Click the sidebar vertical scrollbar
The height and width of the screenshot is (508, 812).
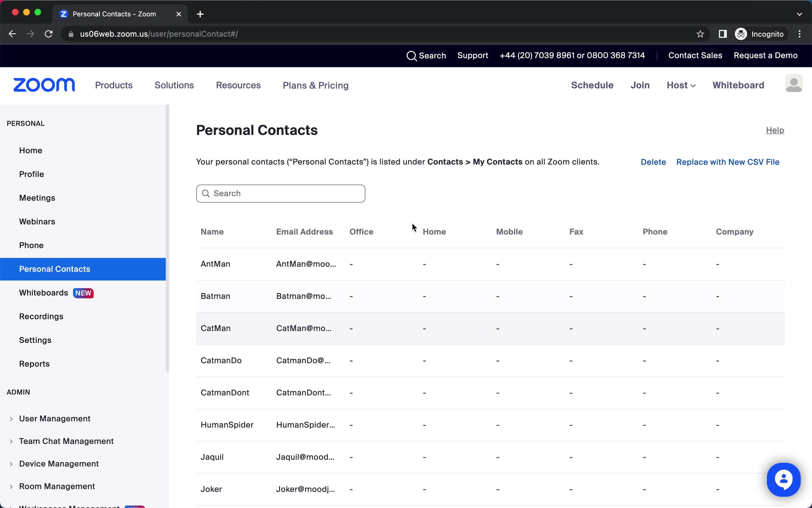[167, 238]
